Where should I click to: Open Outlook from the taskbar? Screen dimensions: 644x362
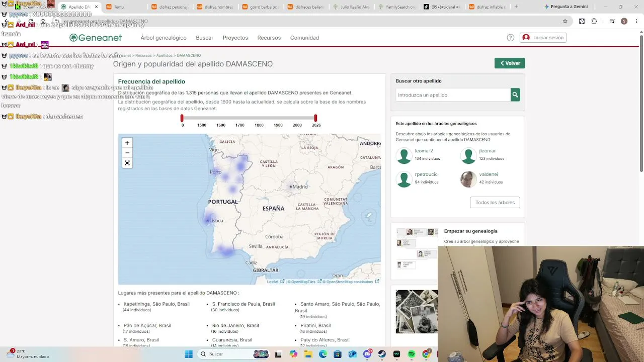point(352,354)
